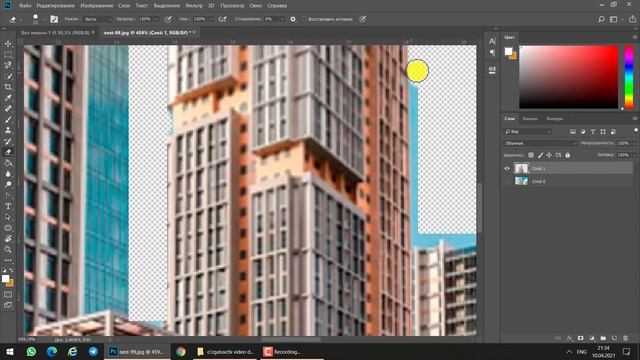Open the Файл menu

click(x=25, y=6)
